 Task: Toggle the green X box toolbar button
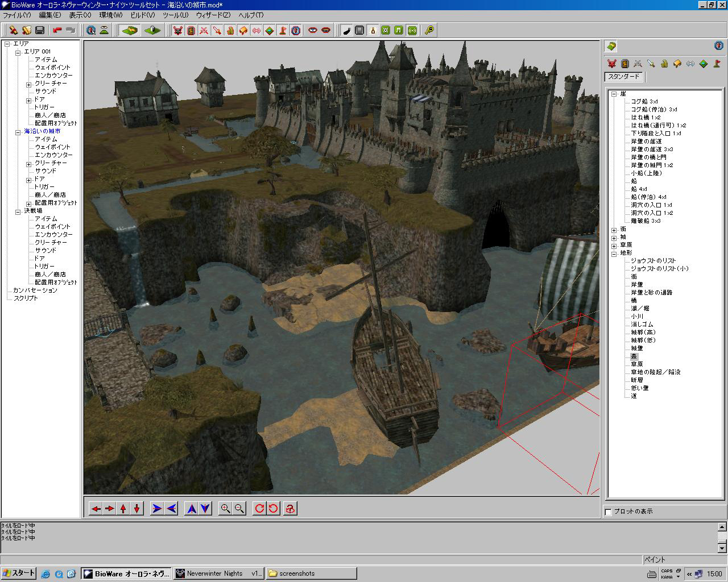pyautogui.click(x=386, y=30)
